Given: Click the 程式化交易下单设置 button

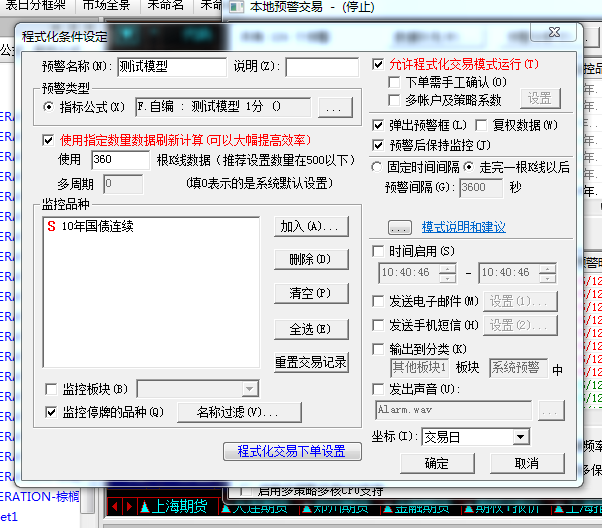Looking at the screenshot, I should tap(291, 451).
